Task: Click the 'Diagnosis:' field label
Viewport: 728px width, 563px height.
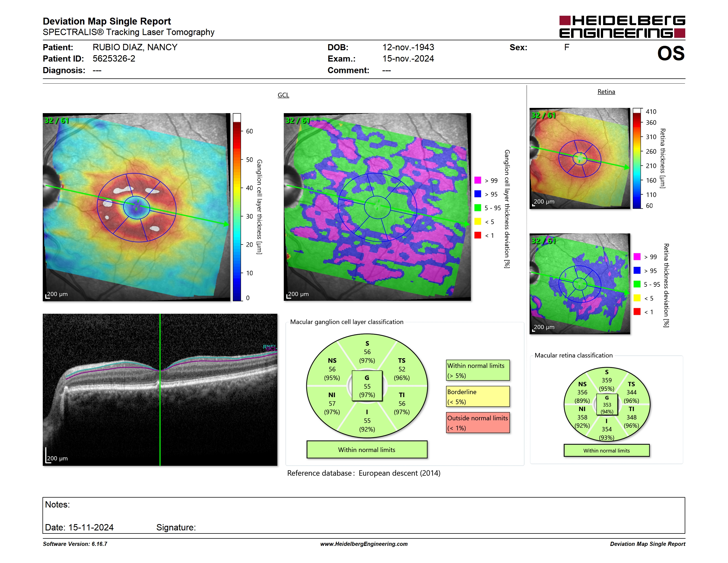Action: coord(64,70)
